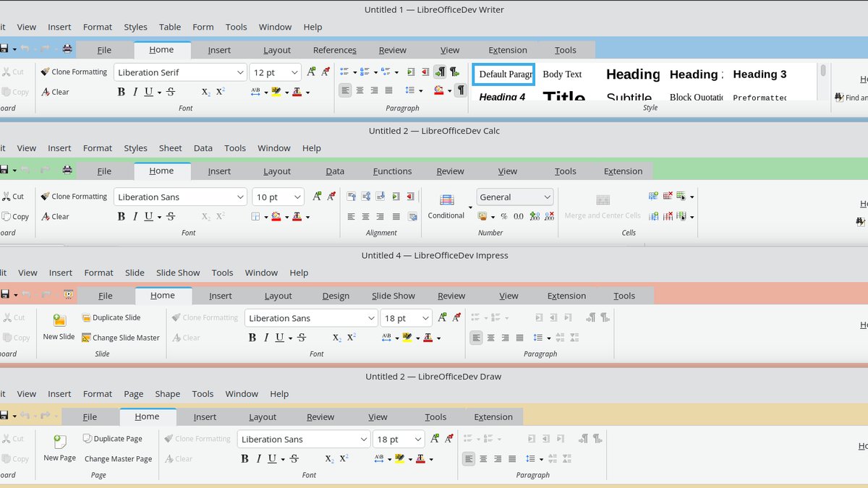Apply Body Text style in Writer gallery
The height and width of the screenshot is (488, 868).
point(563,74)
